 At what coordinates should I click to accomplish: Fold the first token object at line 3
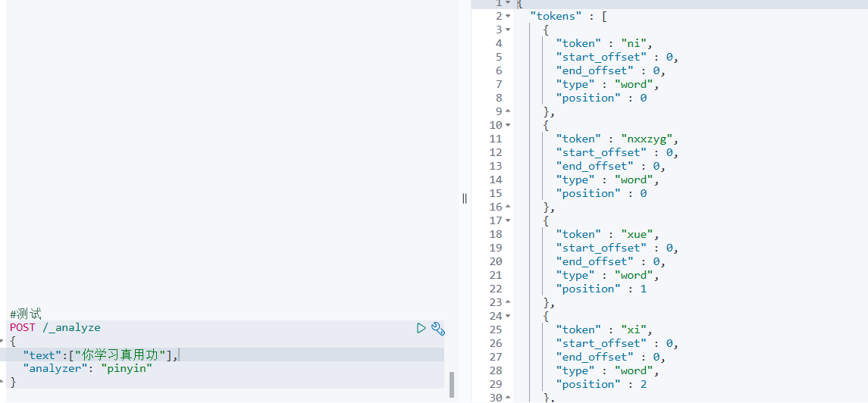[x=508, y=30]
